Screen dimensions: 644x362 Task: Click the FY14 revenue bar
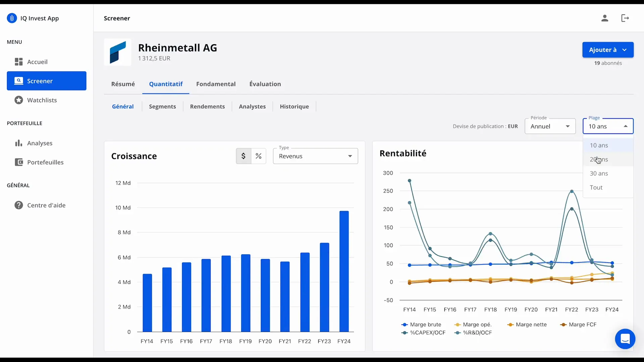[x=147, y=303]
